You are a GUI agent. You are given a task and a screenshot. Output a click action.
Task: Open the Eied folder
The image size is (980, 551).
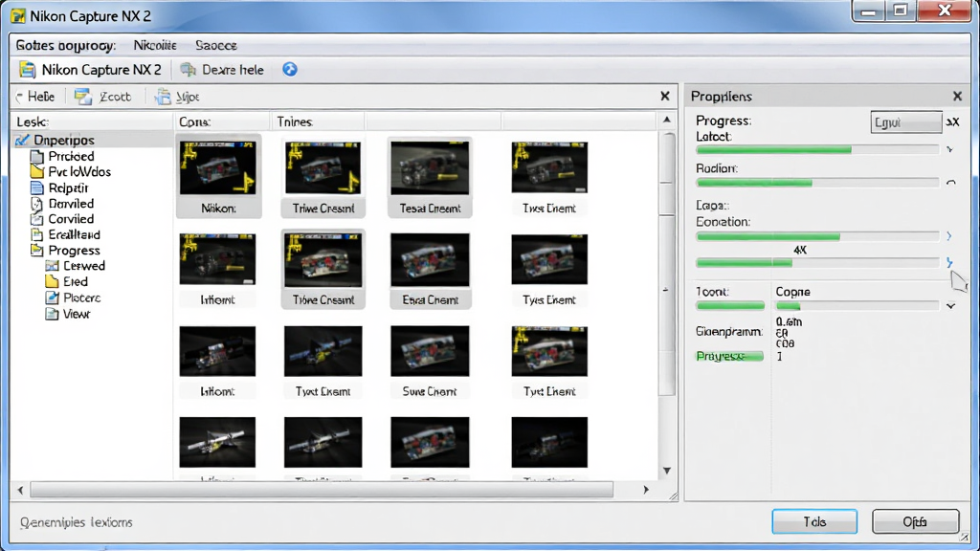coord(66,282)
